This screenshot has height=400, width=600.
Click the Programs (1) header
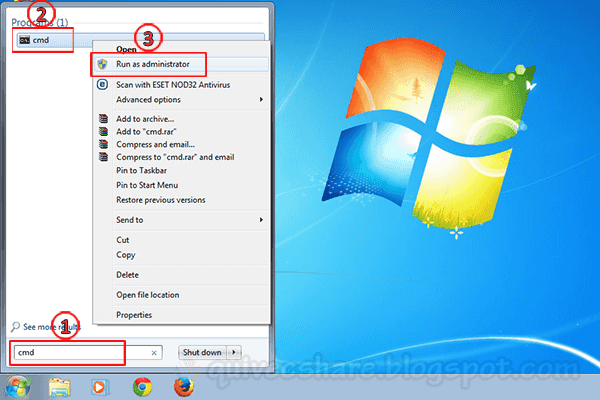click(x=39, y=23)
